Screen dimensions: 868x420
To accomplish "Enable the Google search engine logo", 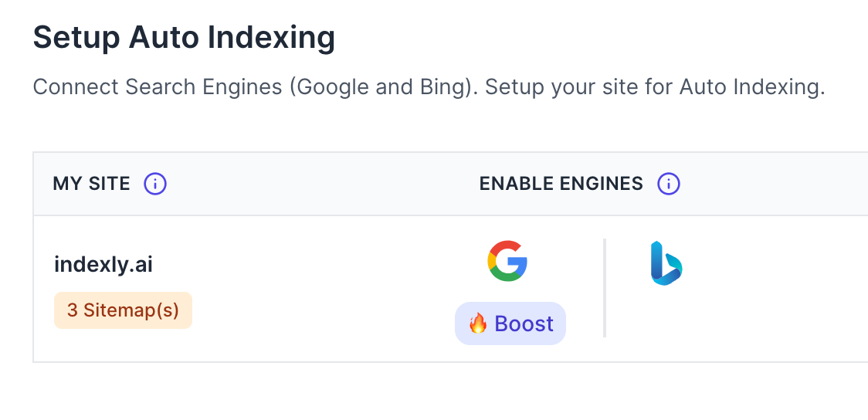I will point(507,260).
